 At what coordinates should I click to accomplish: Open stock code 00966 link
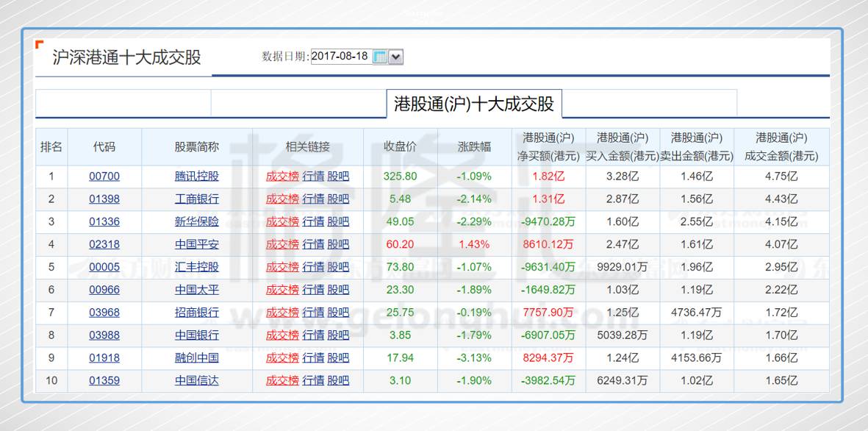tap(104, 290)
